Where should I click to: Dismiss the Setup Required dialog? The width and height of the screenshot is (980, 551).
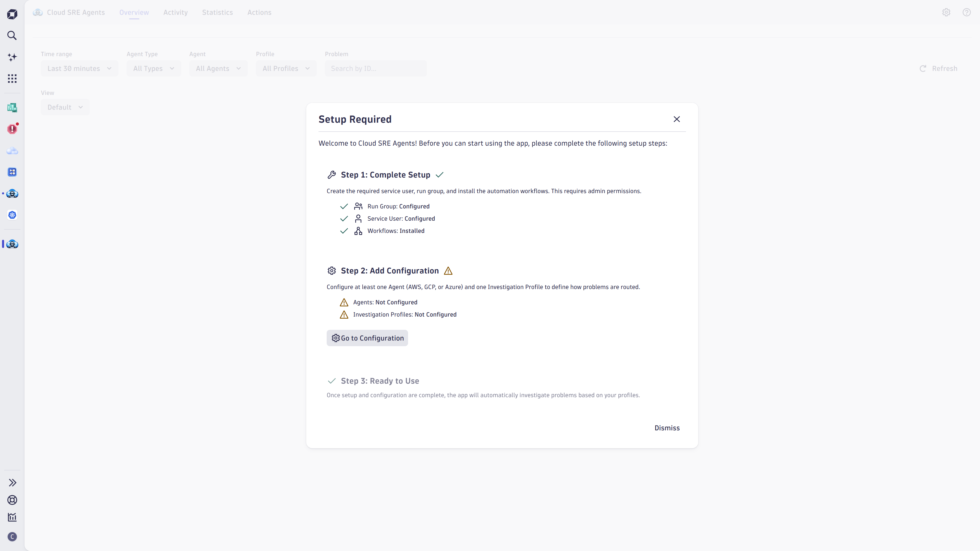pyautogui.click(x=667, y=428)
